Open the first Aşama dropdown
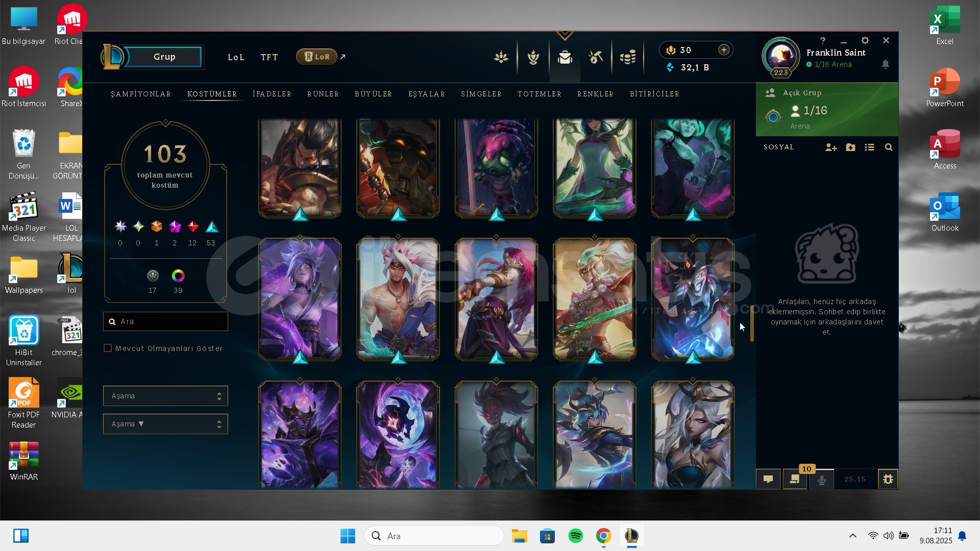 point(165,396)
